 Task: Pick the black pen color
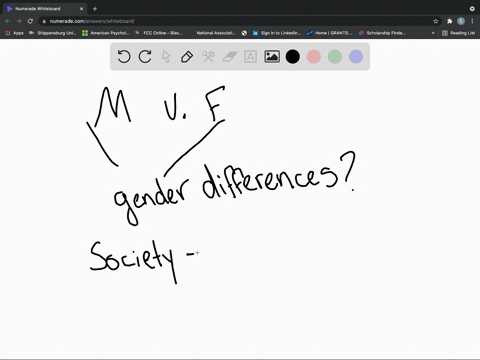pos(293,57)
